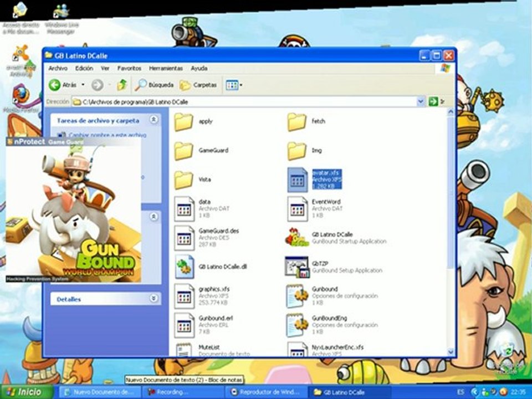Select the data DAT file icon

[184, 209]
